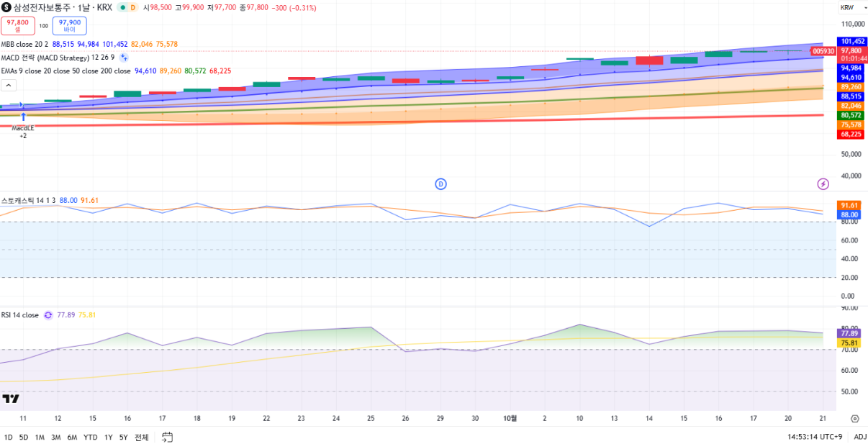868x444 pixels.
Task: Click the orange D data-delay badge
Action: click(133, 7)
